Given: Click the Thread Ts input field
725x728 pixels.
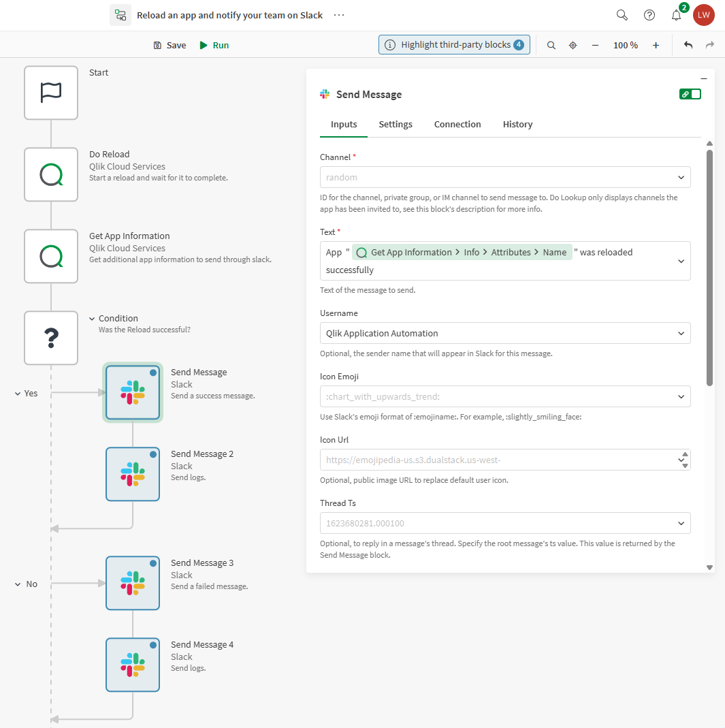Looking at the screenshot, I should (504, 523).
